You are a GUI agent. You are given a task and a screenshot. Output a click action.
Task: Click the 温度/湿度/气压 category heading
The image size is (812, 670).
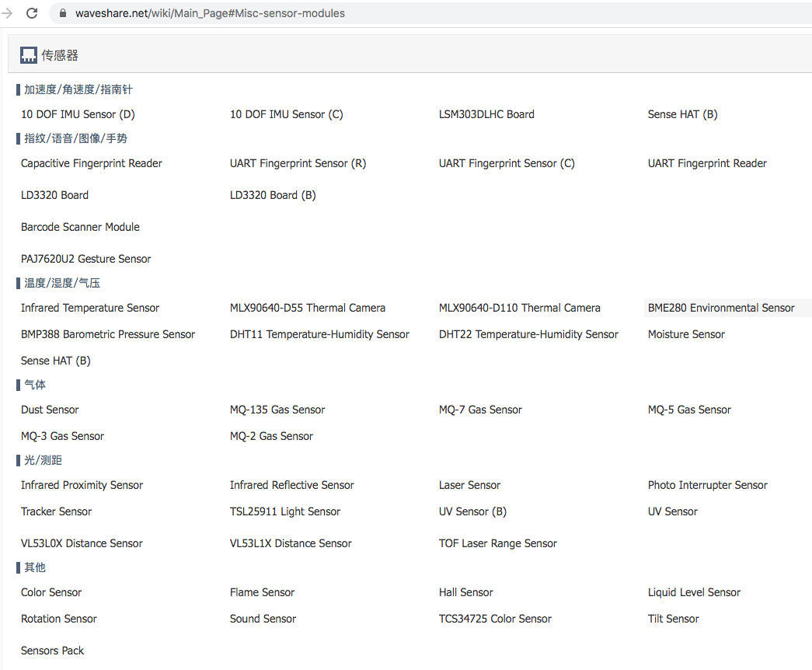click(62, 283)
